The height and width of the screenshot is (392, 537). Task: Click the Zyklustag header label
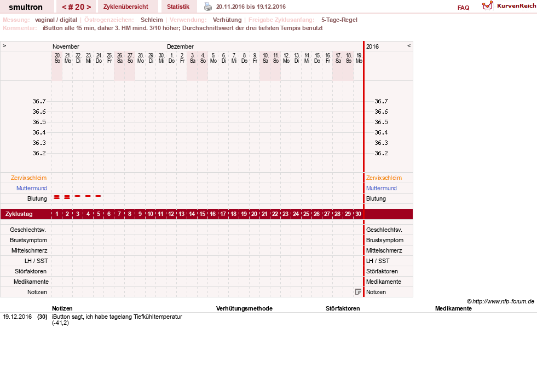tap(19, 214)
